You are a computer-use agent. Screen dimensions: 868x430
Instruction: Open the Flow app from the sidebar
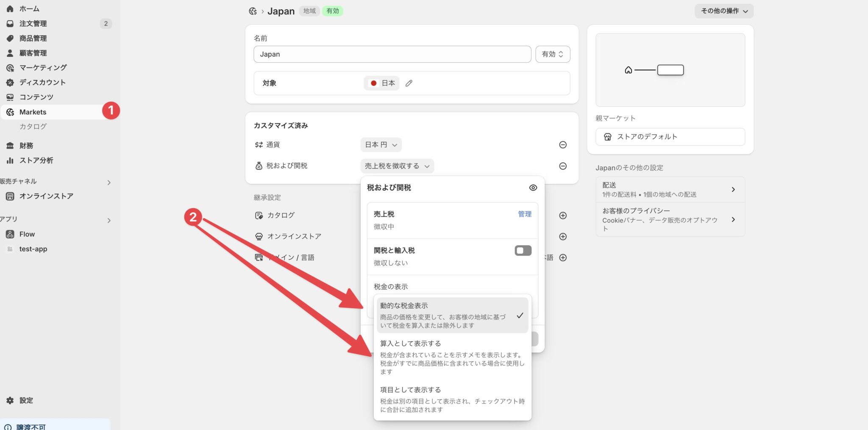pos(26,234)
